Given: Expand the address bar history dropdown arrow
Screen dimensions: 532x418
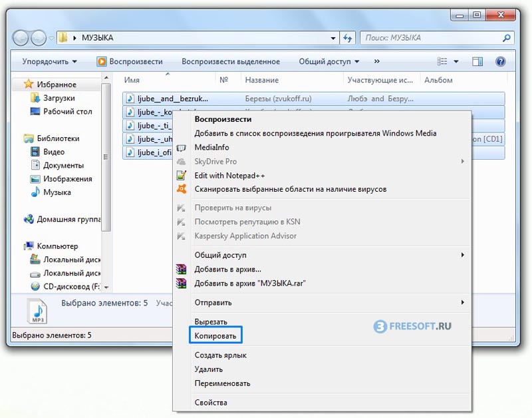Looking at the screenshot, I should [333, 38].
